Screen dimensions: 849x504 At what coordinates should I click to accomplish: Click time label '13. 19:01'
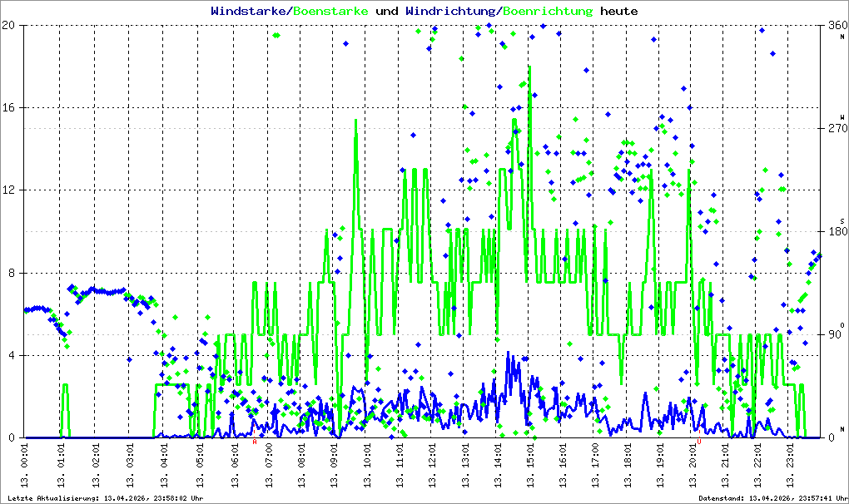(660, 465)
